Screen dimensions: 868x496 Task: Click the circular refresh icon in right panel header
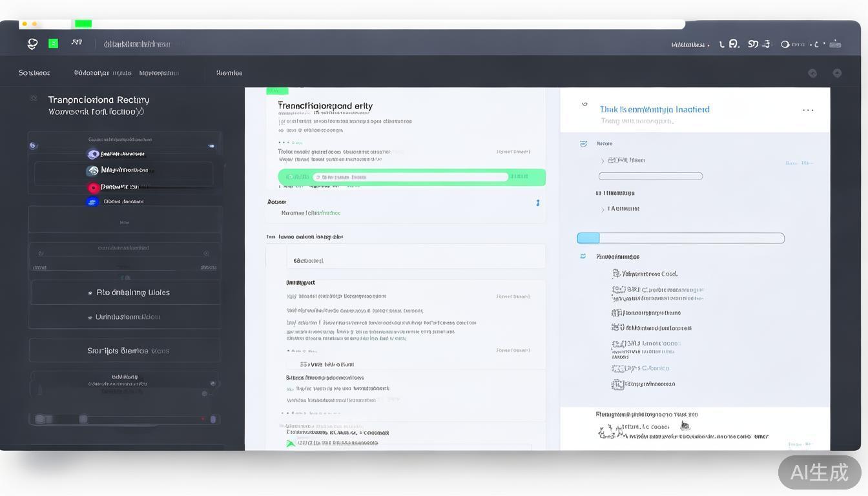pos(584,104)
